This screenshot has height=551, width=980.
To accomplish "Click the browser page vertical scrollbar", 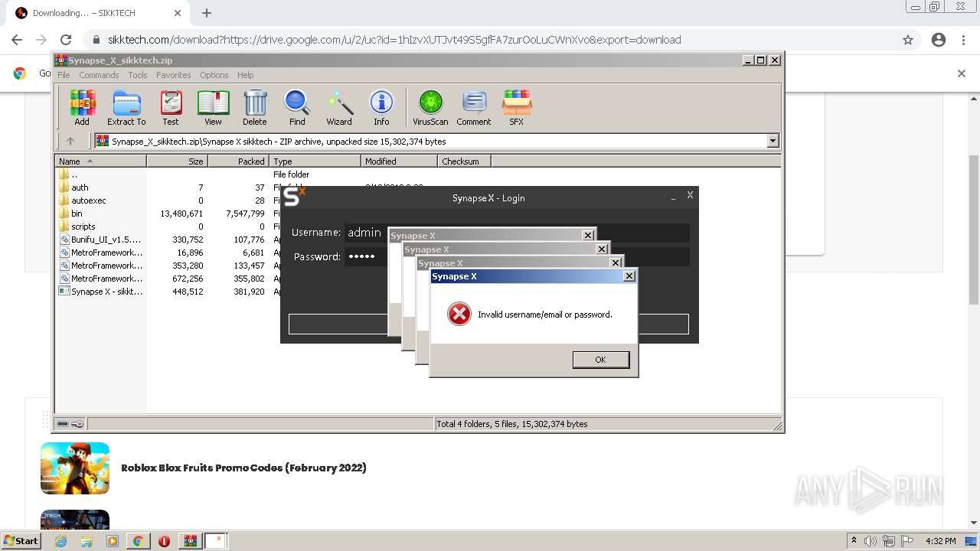I will pyautogui.click(x=974, y=230).
